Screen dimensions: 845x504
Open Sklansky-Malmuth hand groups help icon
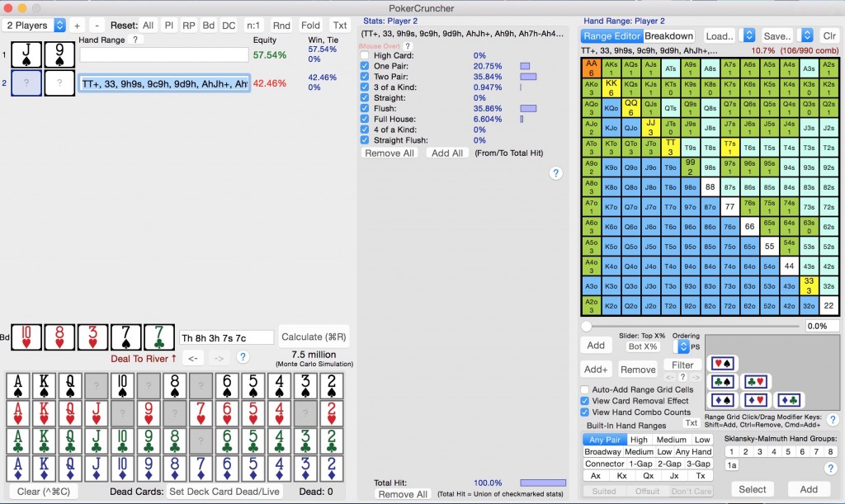pos(830,469)
